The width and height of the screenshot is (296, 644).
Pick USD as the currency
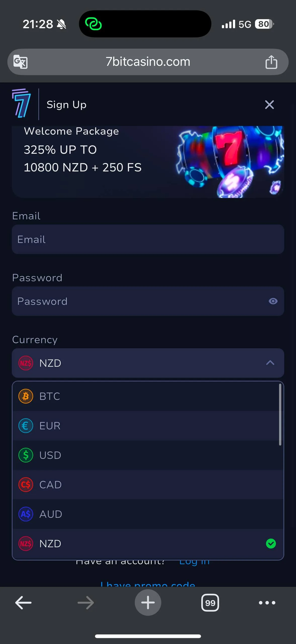click(148, 455)
